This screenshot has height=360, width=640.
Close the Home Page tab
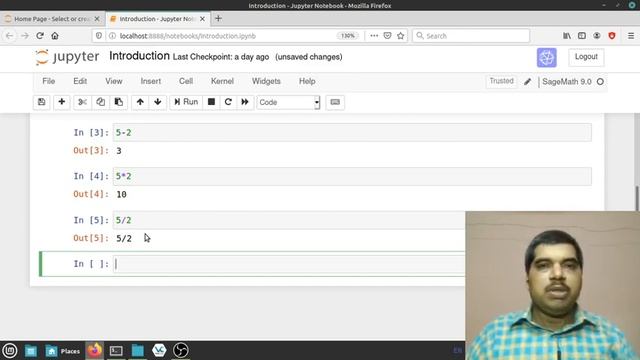click(97, 19)
